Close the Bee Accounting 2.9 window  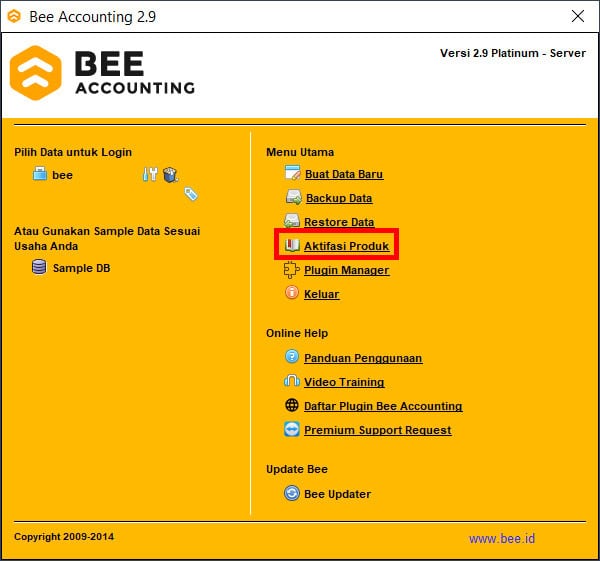click(578, 17)
